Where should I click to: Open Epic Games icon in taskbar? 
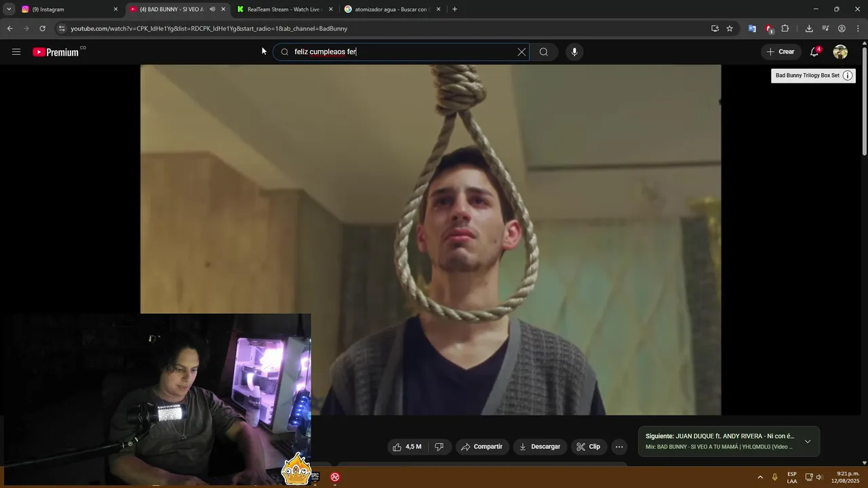[315, 477]
